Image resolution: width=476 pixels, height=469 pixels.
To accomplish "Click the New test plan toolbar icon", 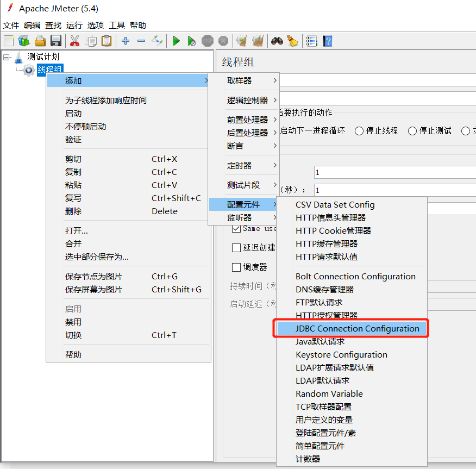I will tap(9, 41).
